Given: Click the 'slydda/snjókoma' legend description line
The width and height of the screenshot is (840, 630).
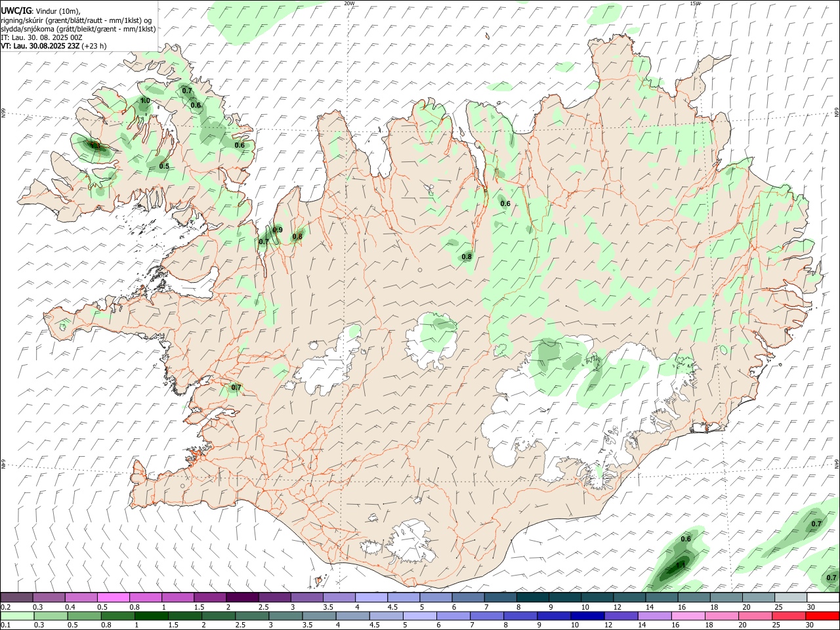Looking at the screenshot, I should coord(78,29).
